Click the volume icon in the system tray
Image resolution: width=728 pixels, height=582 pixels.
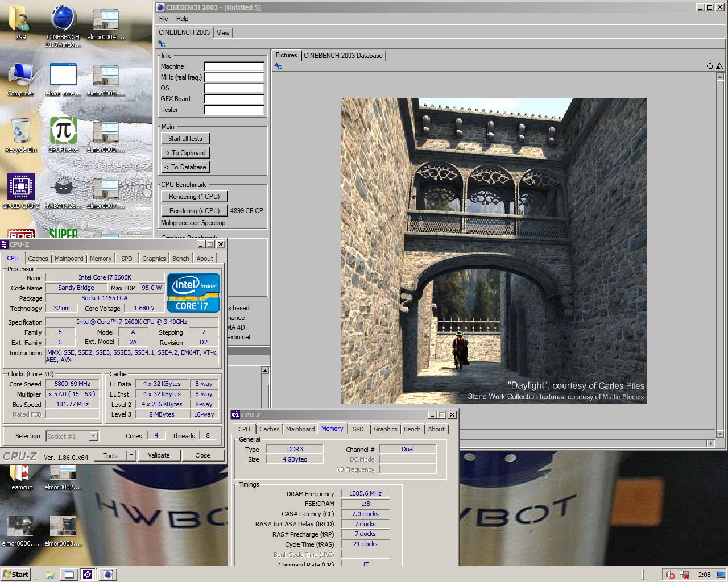click(671, 575)
